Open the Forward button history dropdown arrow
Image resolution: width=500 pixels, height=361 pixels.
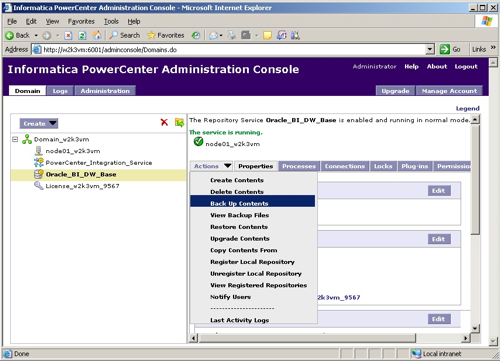[x=57, y=35]
